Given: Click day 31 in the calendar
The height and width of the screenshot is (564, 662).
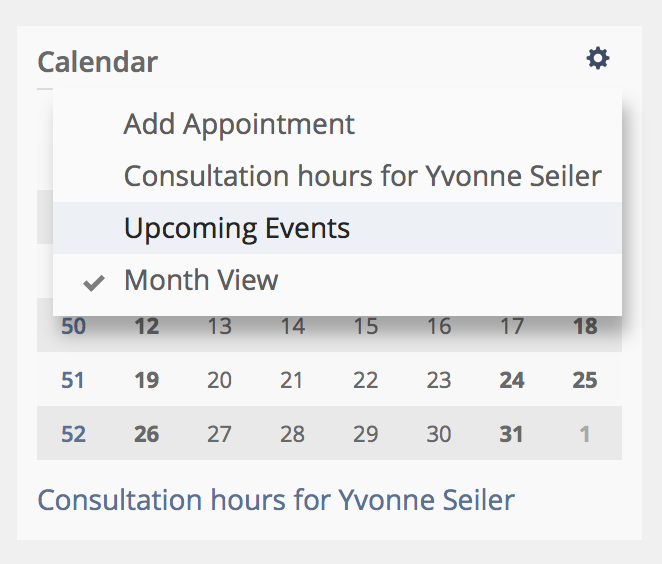Looking at the screenshot, I should click(512, 434).
